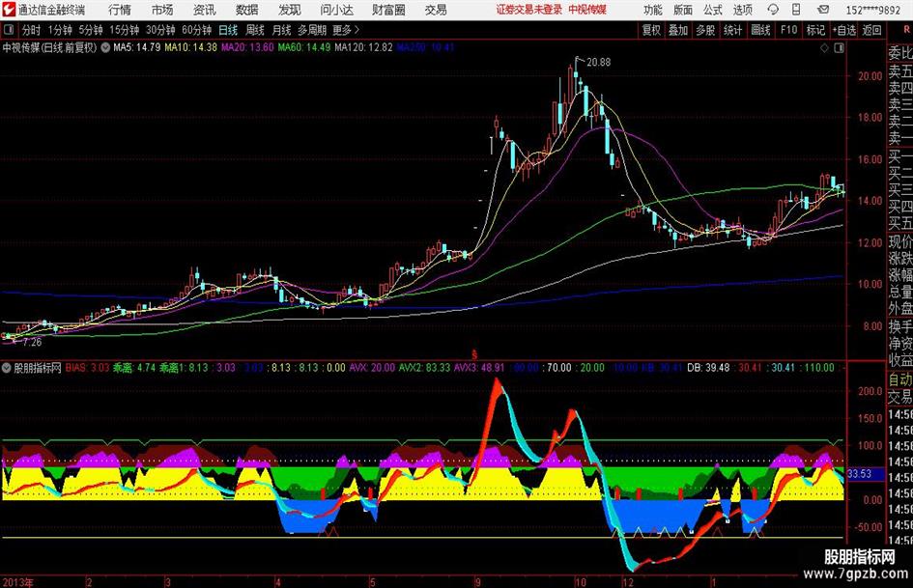This screenshot has height=588, width=913.
Task: Open the F10 company info button
Action: tap(788, 30)
